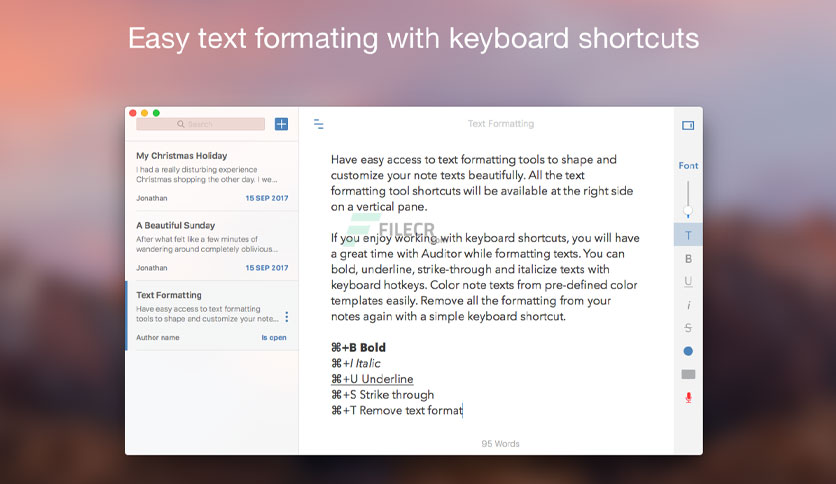This screenshot has width=836, height=484.
Task: Click the green zoom window button
Action: (x=156, y=113)
